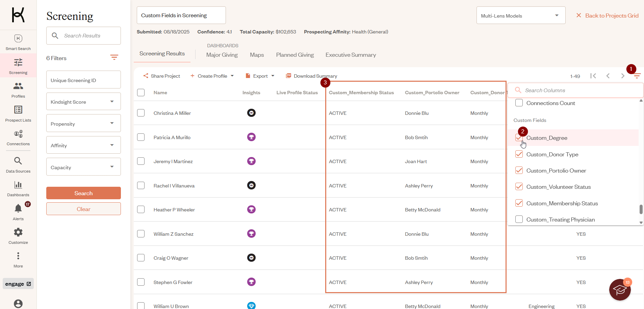Uncheck Custom_Degree column
Viewport: 644px width, 309px height.
pyautogui.click(x=519, y=138)
